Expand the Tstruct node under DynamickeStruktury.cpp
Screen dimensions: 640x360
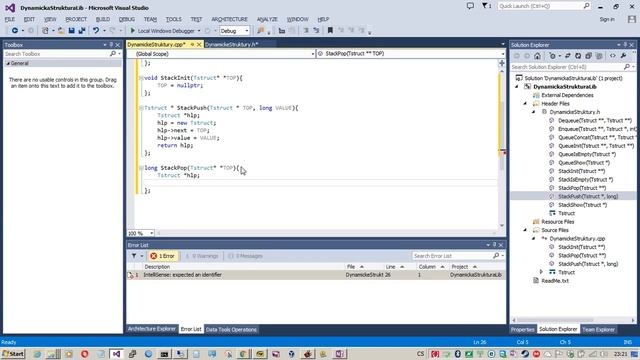541,272
